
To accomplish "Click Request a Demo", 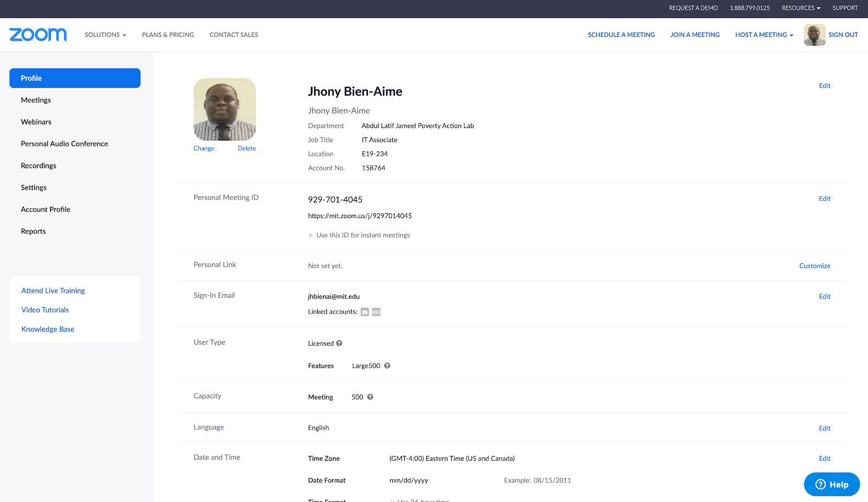I will pos(693,8).
